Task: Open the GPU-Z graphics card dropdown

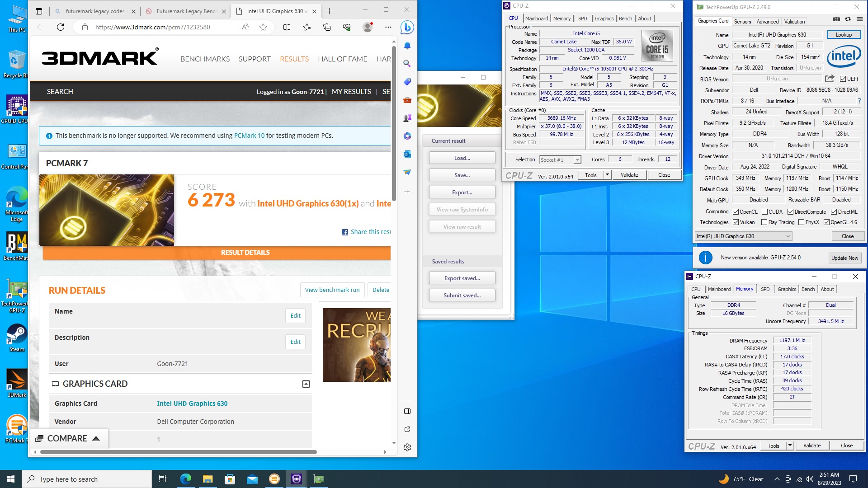Action: point(743,236)
